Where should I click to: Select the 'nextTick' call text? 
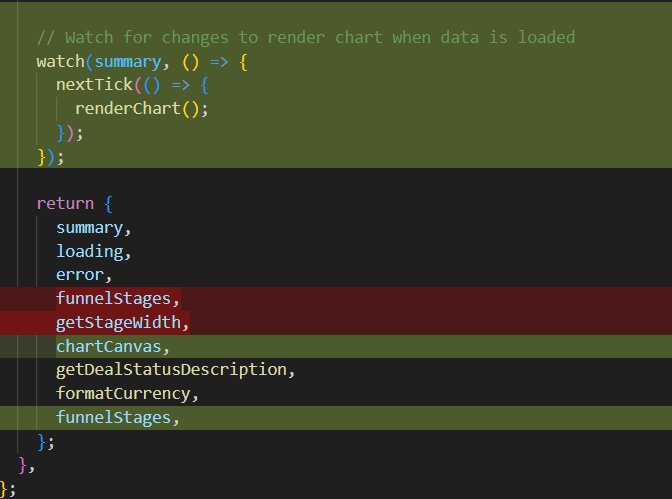94,84
